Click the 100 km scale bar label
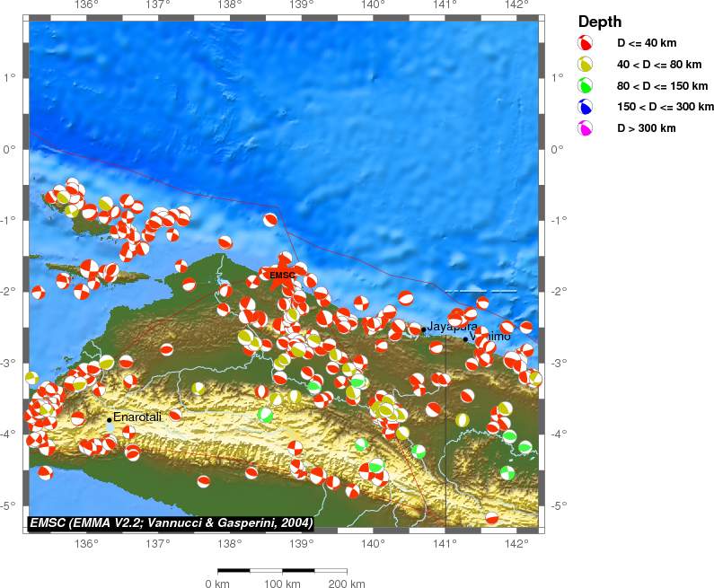714x588 pixels. click(283, 584)
